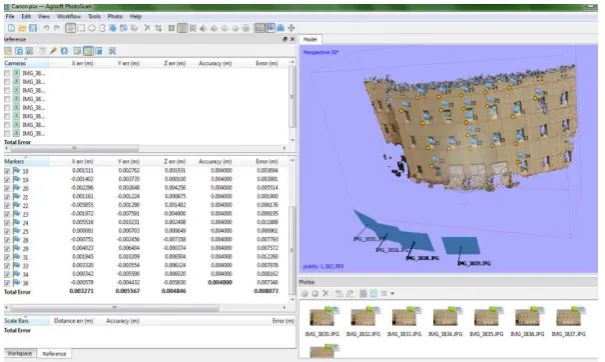Click the Reset view icon in main toolbar

click(x=291, y=28)
